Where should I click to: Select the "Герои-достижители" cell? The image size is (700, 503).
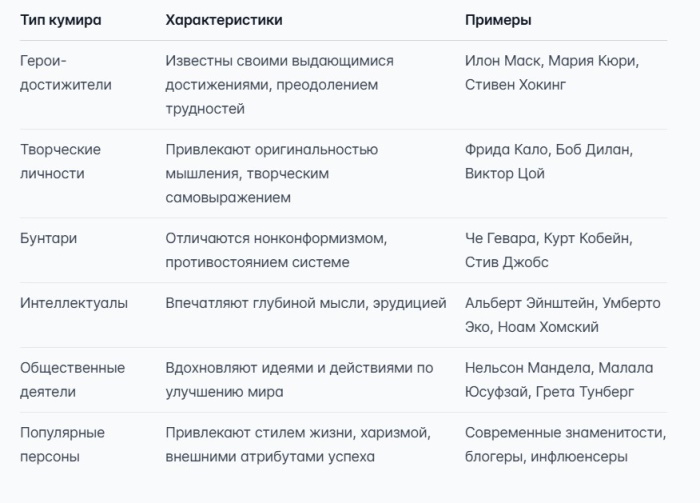tap(66, 73)
